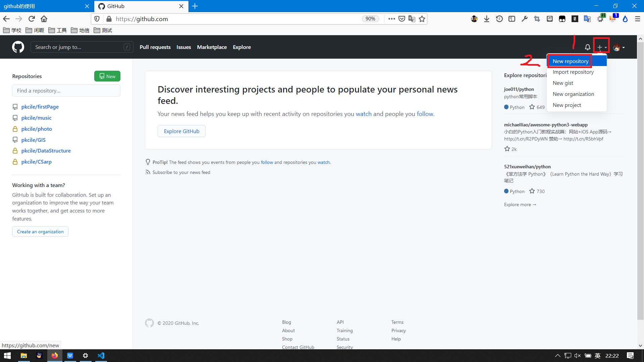Click browser home icon

click(x=44, y=19)
